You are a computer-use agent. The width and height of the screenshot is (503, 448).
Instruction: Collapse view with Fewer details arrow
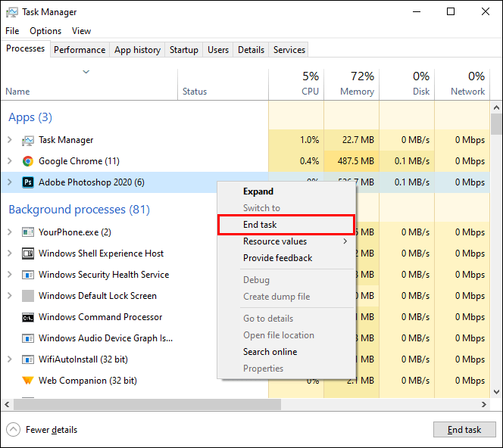[13, 430]
